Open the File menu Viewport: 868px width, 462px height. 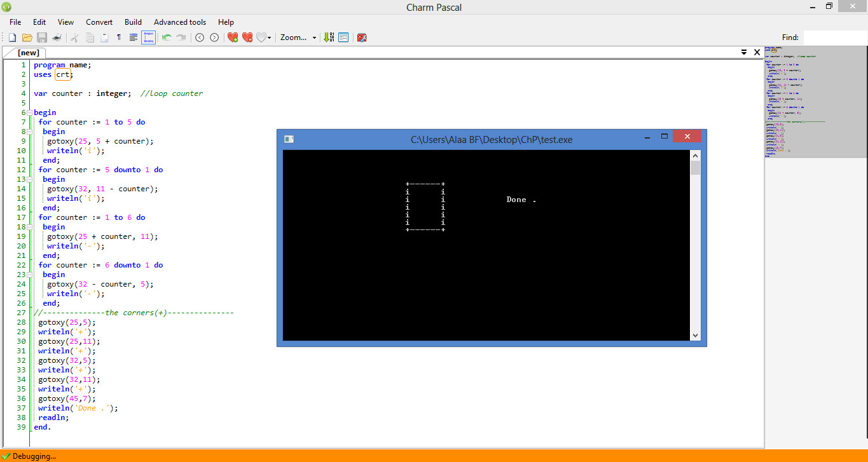15,22
